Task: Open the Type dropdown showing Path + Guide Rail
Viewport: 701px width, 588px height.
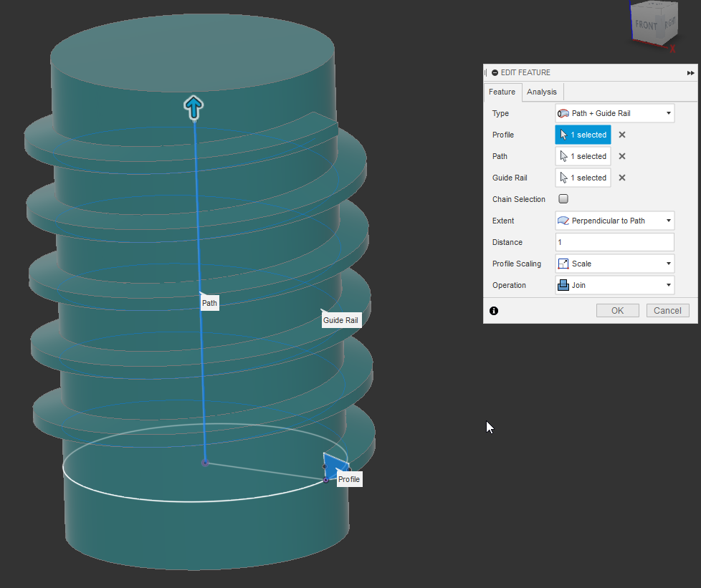Action: point(614,113)
